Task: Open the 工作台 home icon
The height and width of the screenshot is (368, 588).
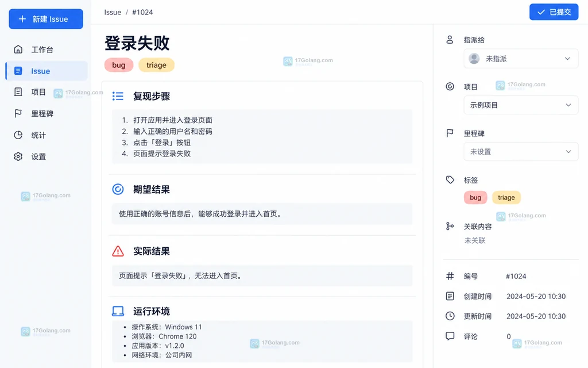Action: coord(18,49)
